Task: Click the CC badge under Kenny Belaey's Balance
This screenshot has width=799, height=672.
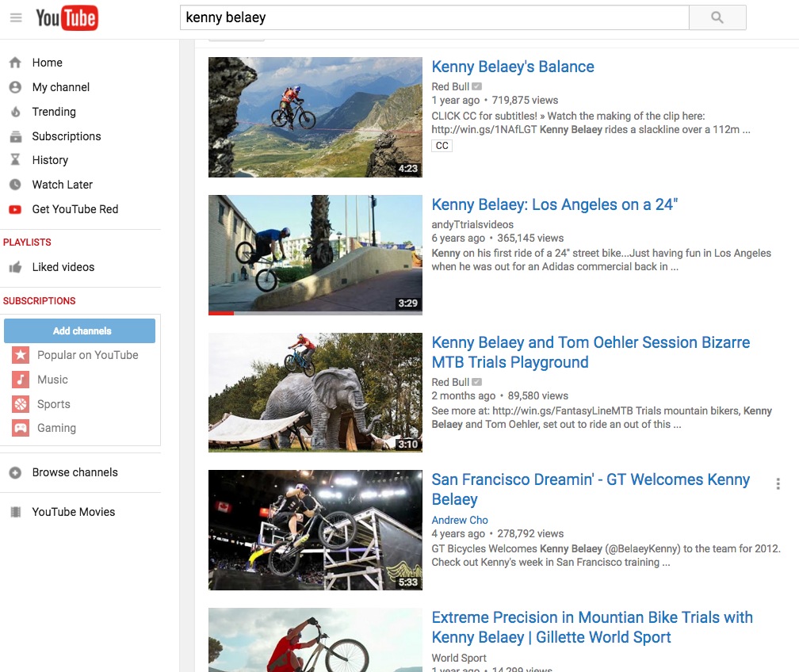Action: click(x=442, y=146)
